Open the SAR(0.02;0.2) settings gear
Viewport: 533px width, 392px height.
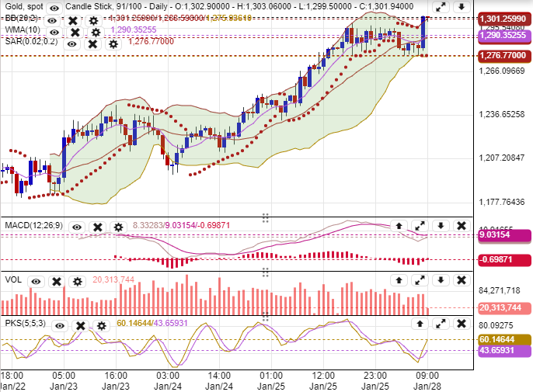click(x=113, y=44)
